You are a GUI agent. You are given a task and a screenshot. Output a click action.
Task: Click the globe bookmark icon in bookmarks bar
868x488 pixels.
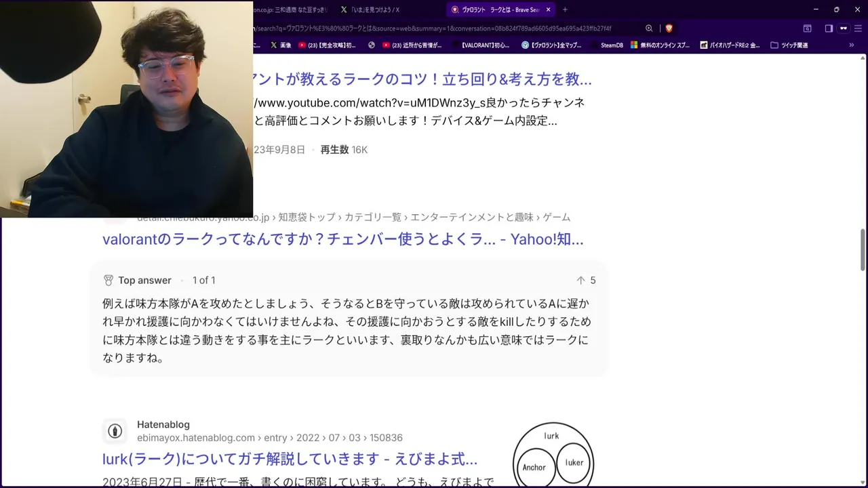(x=372, y=45)
